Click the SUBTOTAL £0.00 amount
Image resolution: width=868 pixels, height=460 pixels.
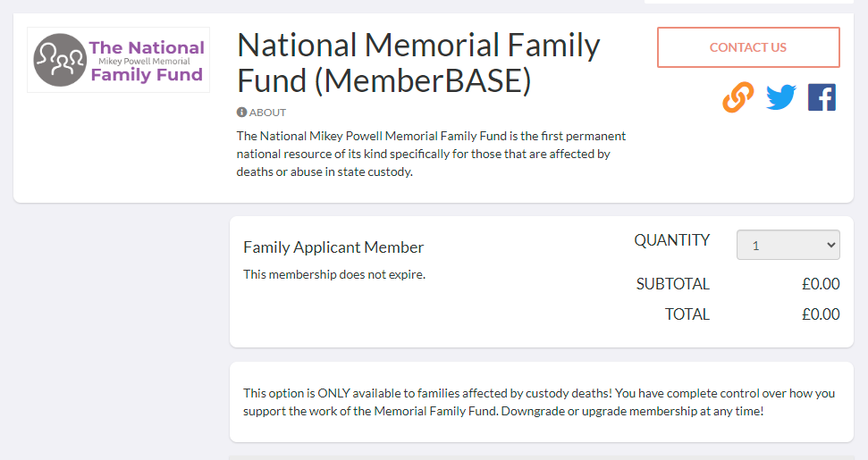(821, 284)
